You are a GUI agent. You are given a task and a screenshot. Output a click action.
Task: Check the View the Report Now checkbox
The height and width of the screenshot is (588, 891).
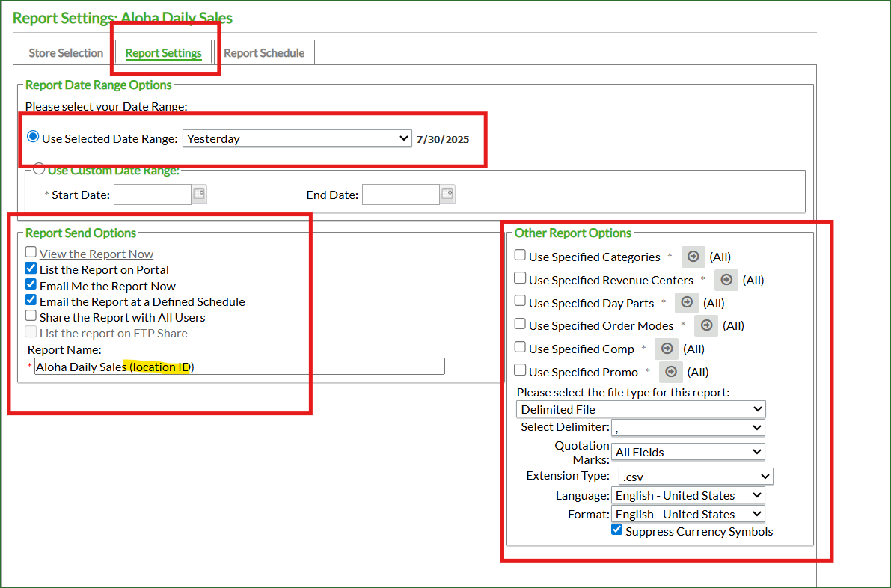[31, 251]
